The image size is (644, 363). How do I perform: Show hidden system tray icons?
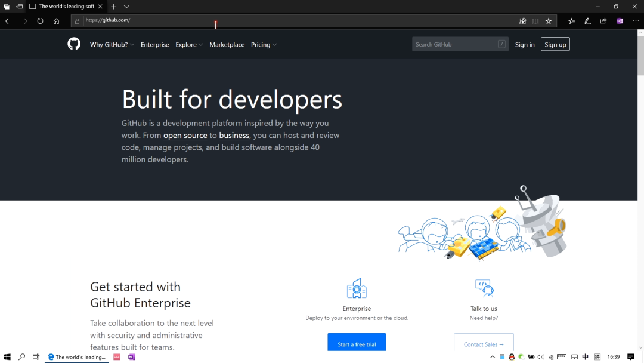pos(493,357)
